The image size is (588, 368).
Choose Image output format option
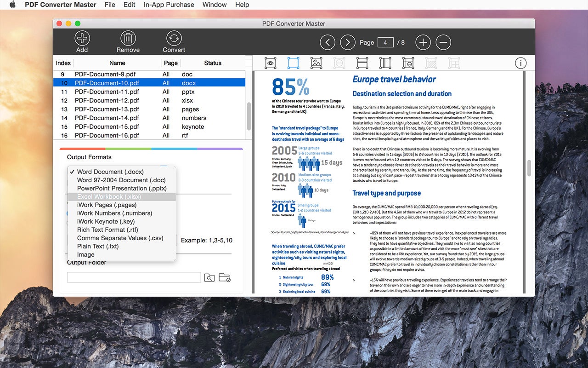tap(122, 254)
